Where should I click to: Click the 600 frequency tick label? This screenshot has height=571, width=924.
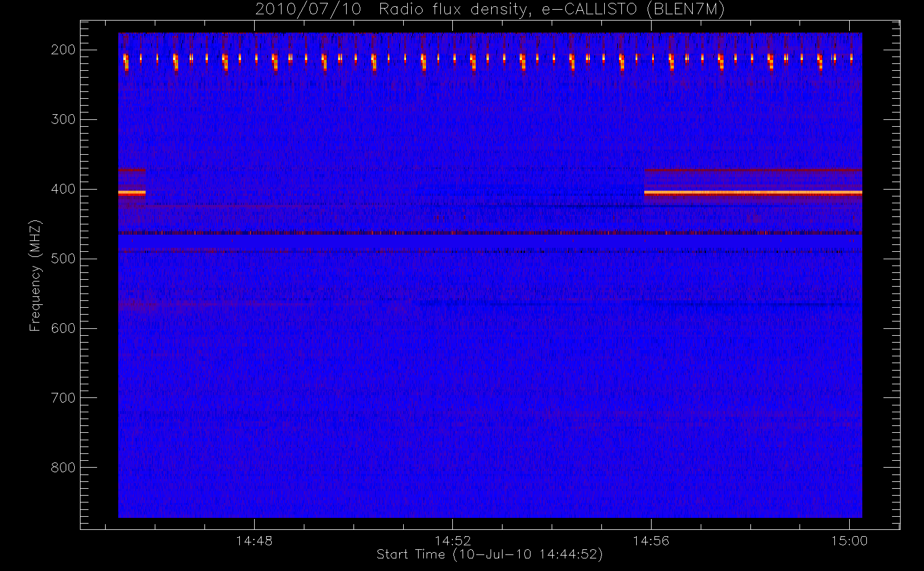63,328
